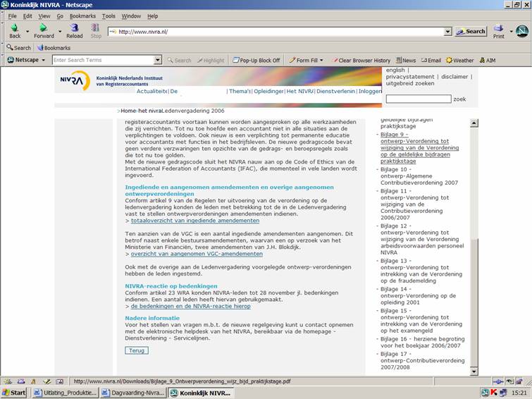Open the privacystatement link
The height and width of the screenshot is (399, 532).
410,77
